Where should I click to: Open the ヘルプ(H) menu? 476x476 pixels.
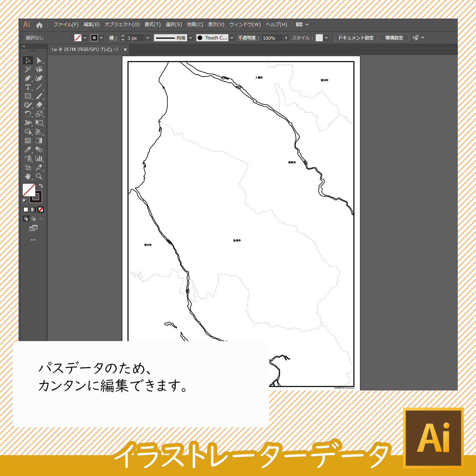point(276,25)
